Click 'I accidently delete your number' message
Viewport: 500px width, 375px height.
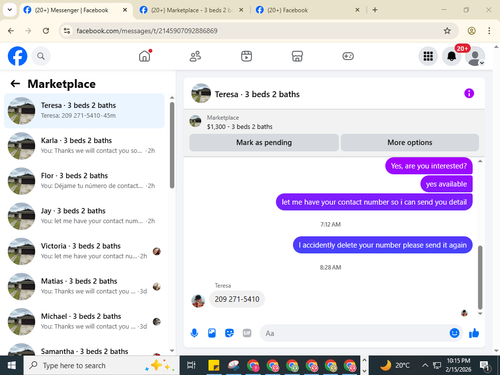click(x=383, y=245)
